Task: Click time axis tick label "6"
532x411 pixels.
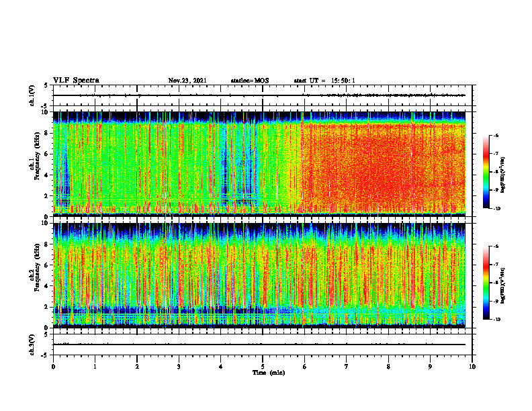Action: [x=305, y=367]
